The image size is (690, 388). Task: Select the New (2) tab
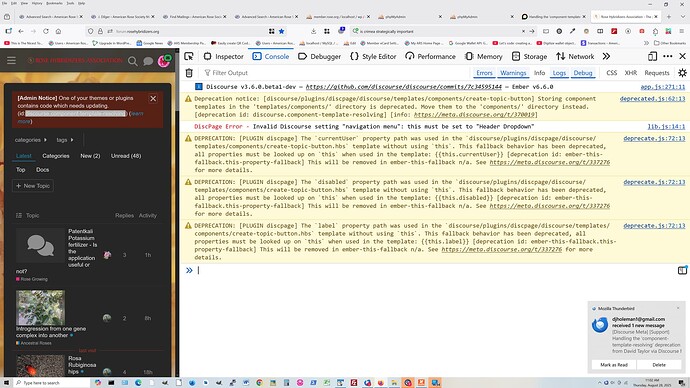(x=90, y=156)
